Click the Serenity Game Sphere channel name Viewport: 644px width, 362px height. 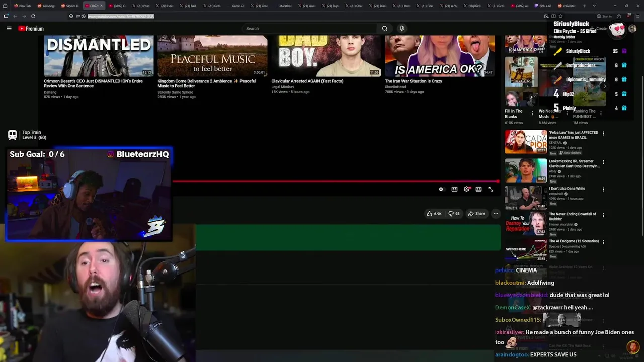(175, 92)
